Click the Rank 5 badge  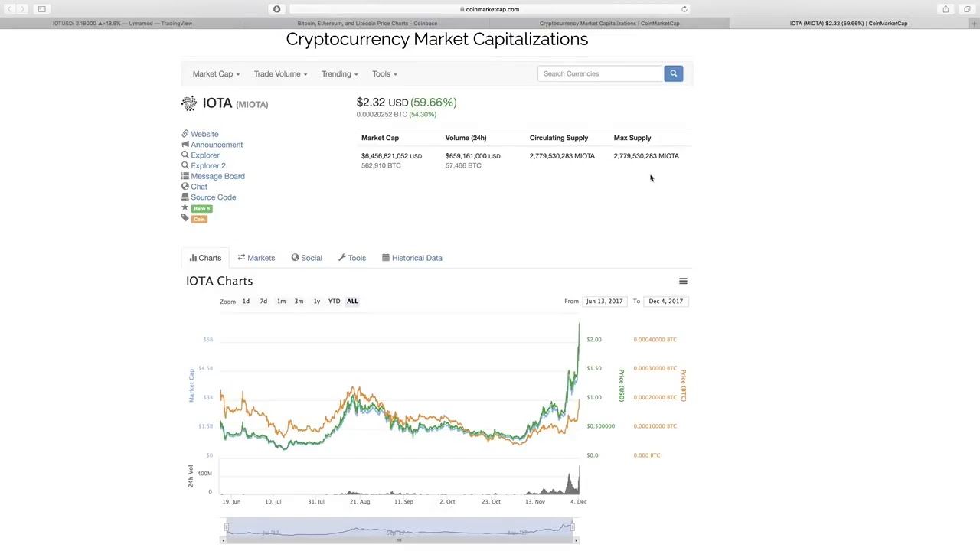point(201,208)
